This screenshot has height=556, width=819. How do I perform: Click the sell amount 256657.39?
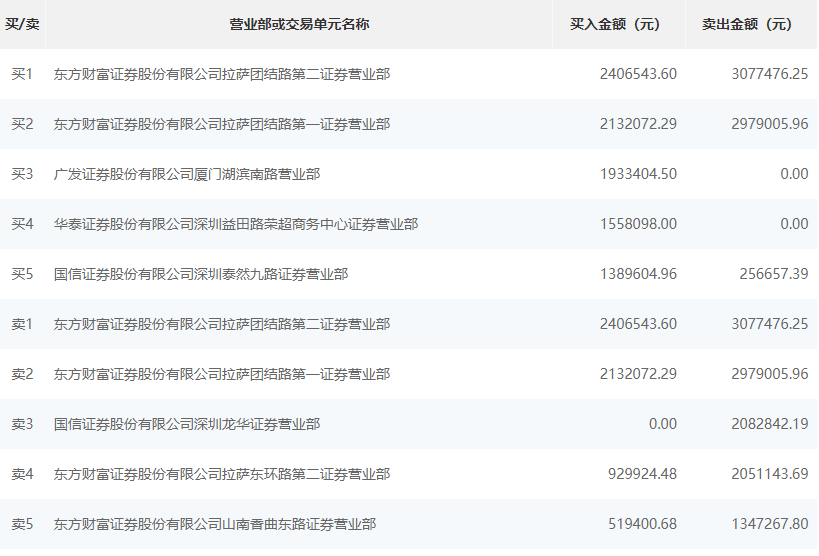[x=774, y=274]
